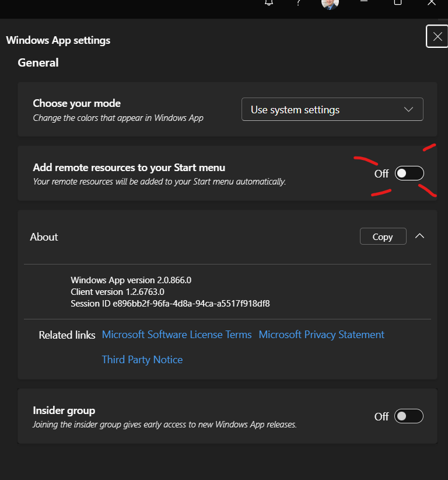Open the Use system settings mode dropdown
This screenshot has height=480, width=448.
coord(332,110)
